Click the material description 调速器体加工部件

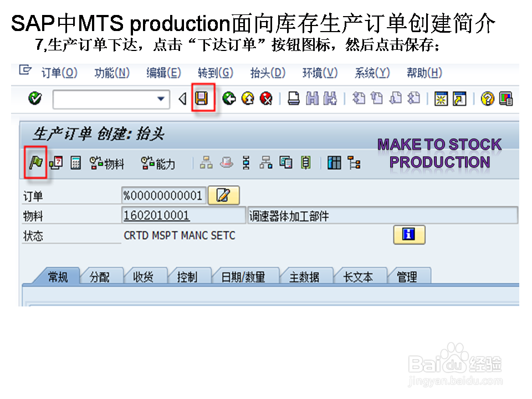click(383, 216)
